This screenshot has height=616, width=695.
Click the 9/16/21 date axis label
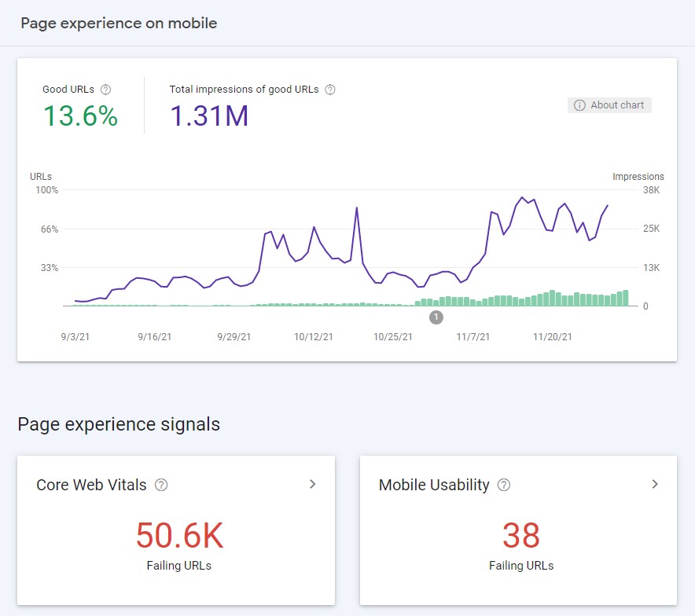tap(154, 337)
